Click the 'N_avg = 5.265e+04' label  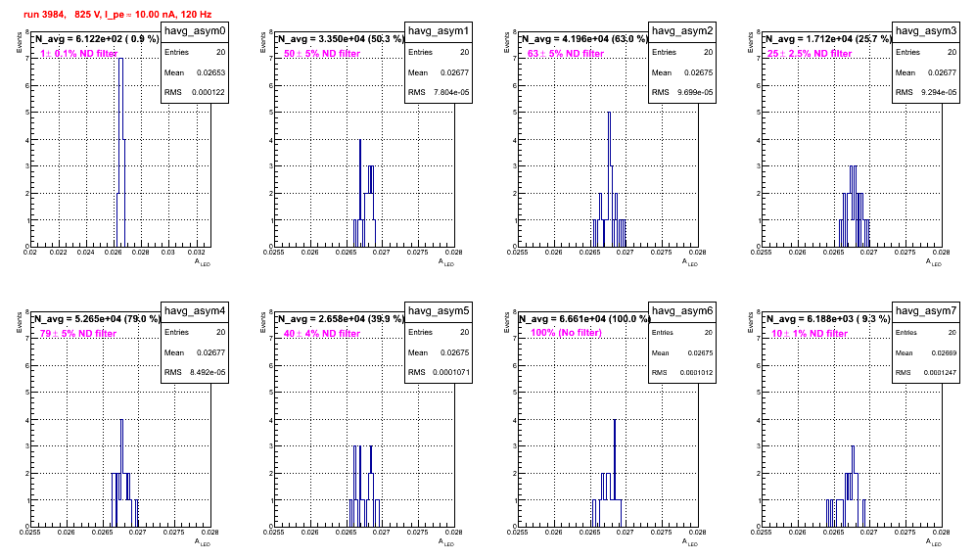(97, 318)
